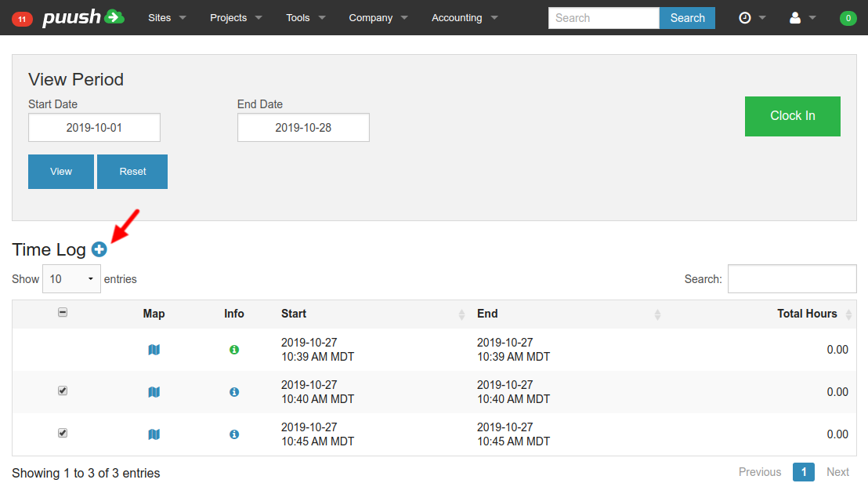Viewport: 868px width, 494px height.
Task: Open map for the 10:45 AM entry
Action: point(154,434)
